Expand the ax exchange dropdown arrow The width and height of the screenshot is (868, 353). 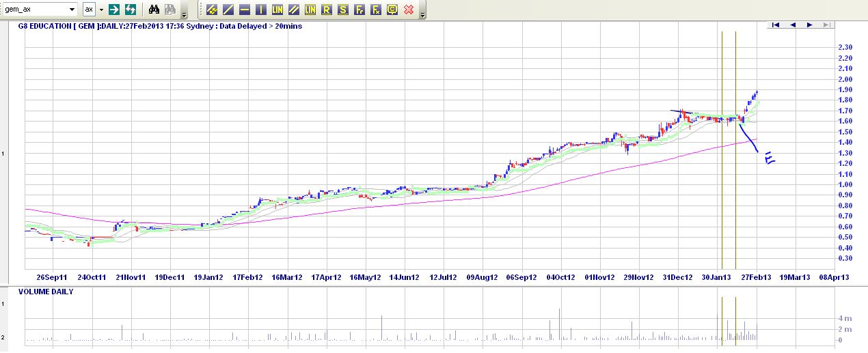[x=101, y=10]
